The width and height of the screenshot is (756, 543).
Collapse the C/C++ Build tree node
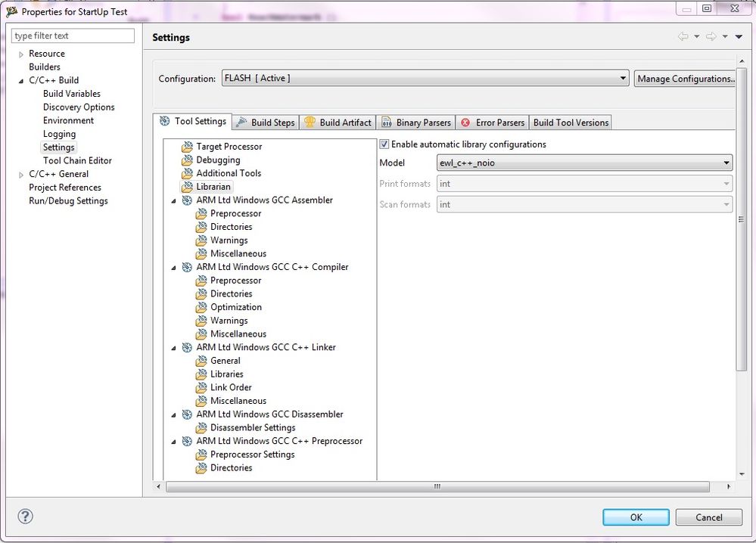click(20, 81)
